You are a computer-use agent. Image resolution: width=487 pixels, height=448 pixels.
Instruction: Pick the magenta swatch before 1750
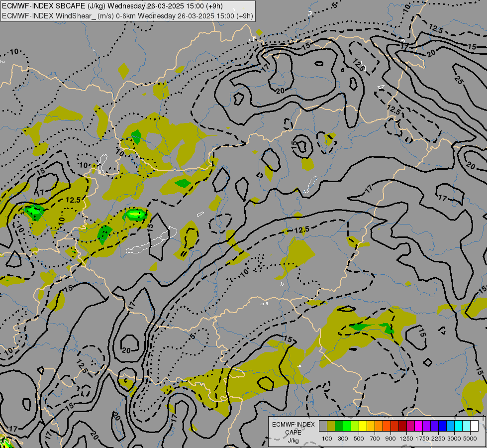(419, 426)
